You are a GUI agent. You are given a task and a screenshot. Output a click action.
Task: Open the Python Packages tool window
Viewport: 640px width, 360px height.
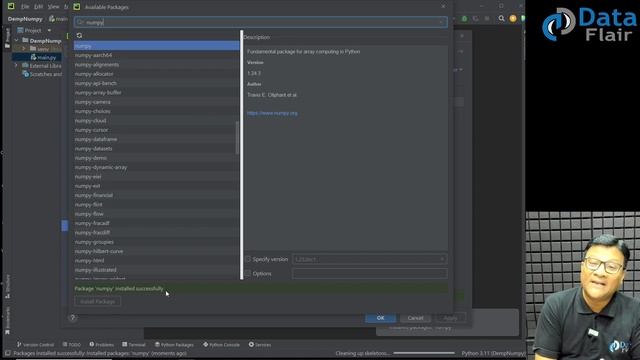[x=174, y=345]
